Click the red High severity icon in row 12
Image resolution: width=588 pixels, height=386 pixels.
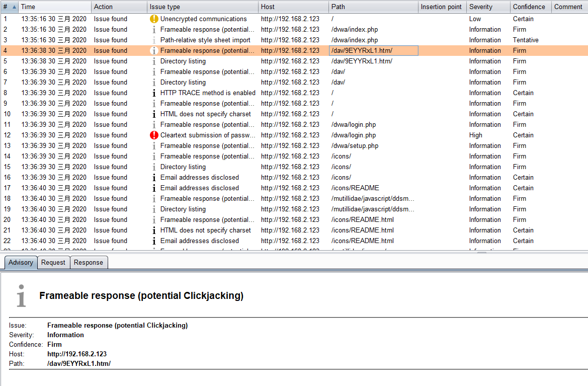(x=154, y=135)
